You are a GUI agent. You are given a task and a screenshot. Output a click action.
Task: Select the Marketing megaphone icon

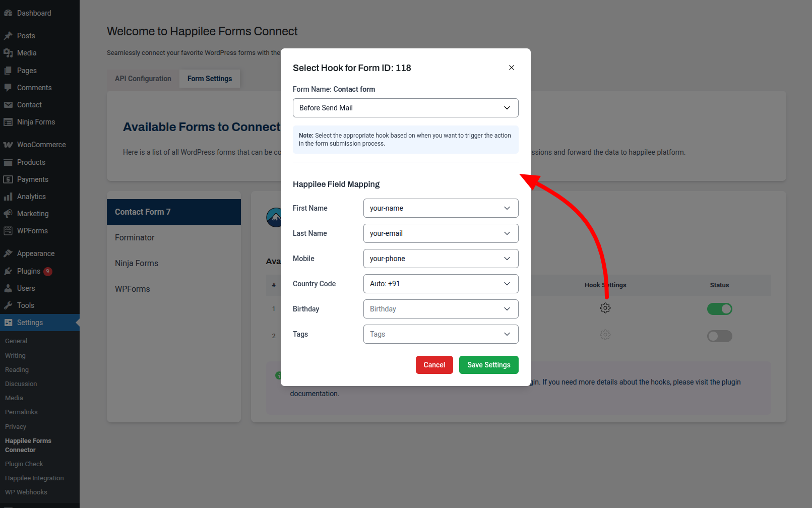(8, 213)
